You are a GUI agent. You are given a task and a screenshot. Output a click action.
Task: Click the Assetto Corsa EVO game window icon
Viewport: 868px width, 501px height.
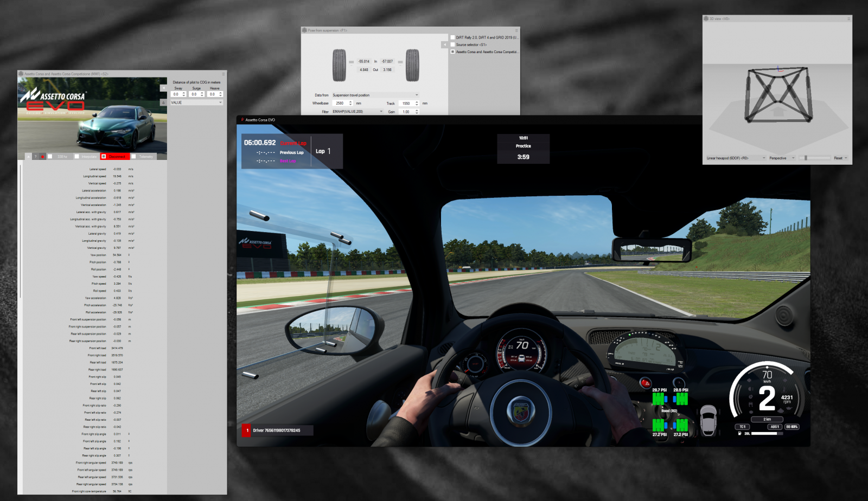click(x=242, y=120)
